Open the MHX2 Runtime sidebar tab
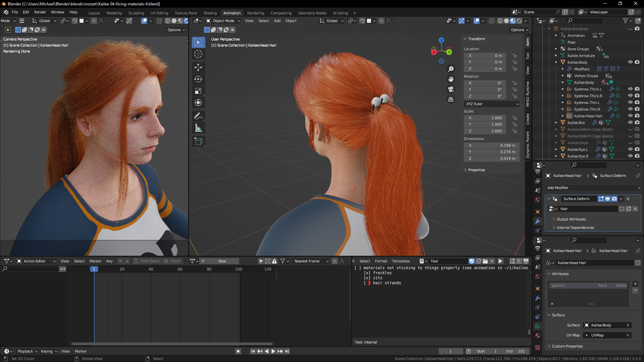Screen dimensions: 644x362 coord(528,94)
